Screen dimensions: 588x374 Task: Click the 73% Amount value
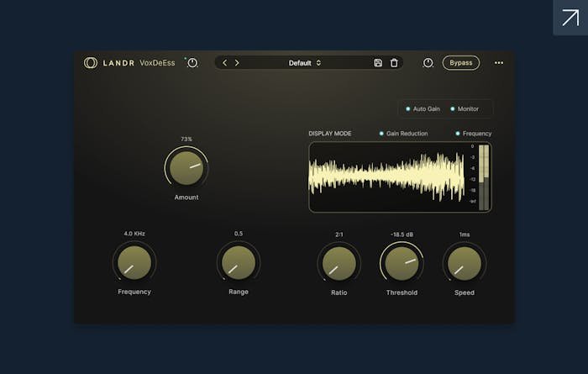[186, 140]
